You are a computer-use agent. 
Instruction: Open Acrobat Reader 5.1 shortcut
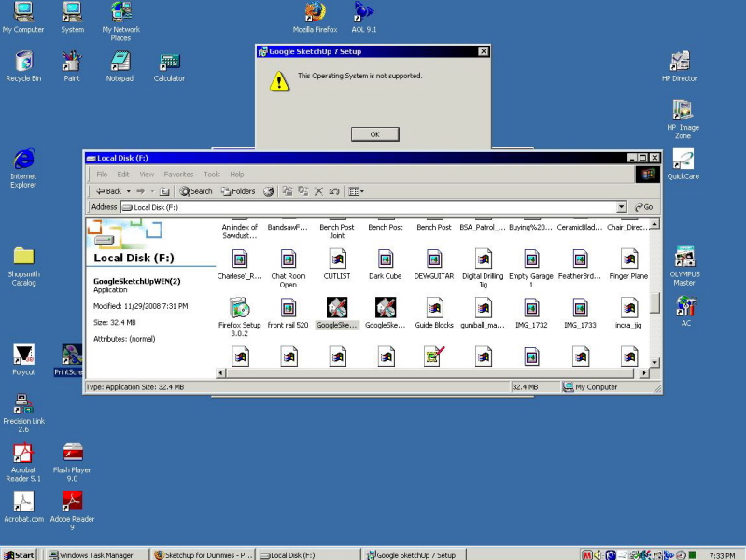[x=23, y=462]
